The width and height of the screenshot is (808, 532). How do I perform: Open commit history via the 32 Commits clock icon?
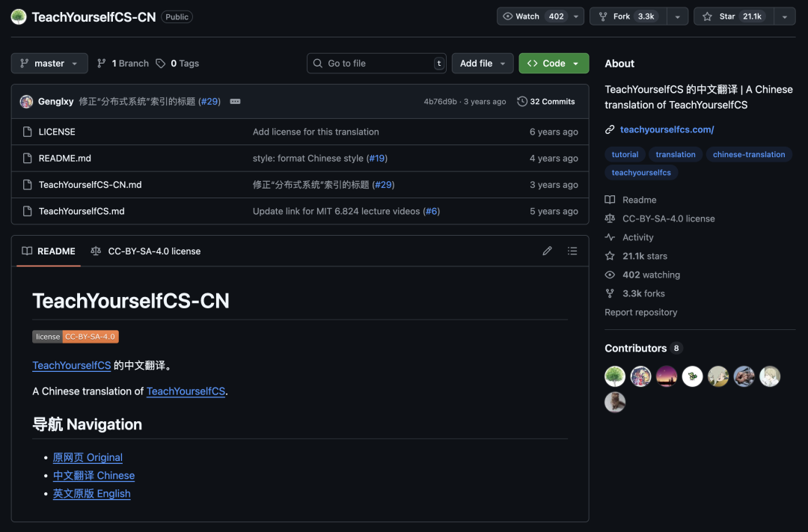(x=522, y=102)
